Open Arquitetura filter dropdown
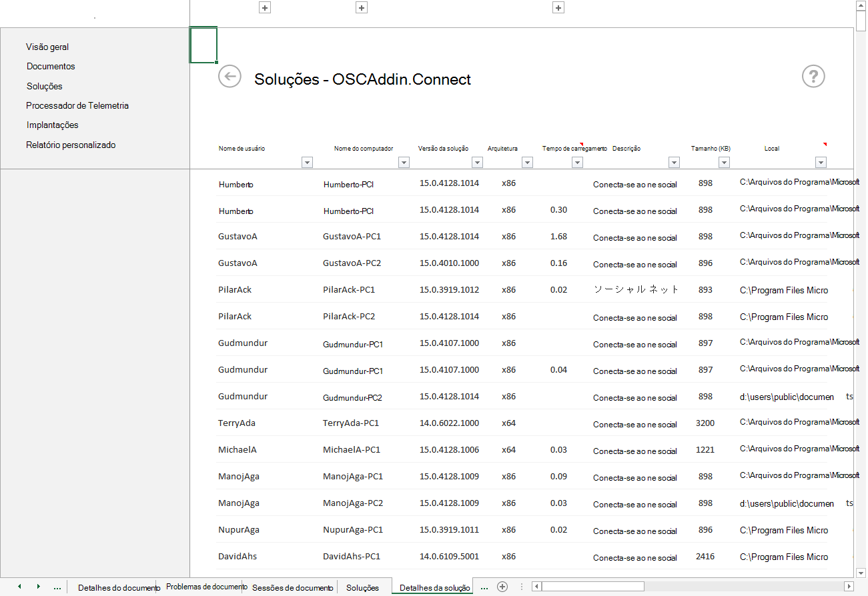868x596 pixels. click(527, 162)
